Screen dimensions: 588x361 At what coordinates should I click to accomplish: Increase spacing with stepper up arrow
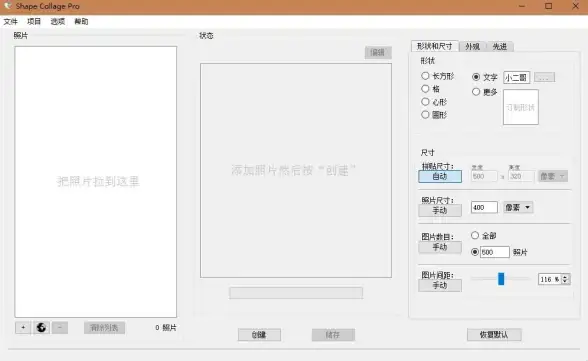[x=565, y=277]
